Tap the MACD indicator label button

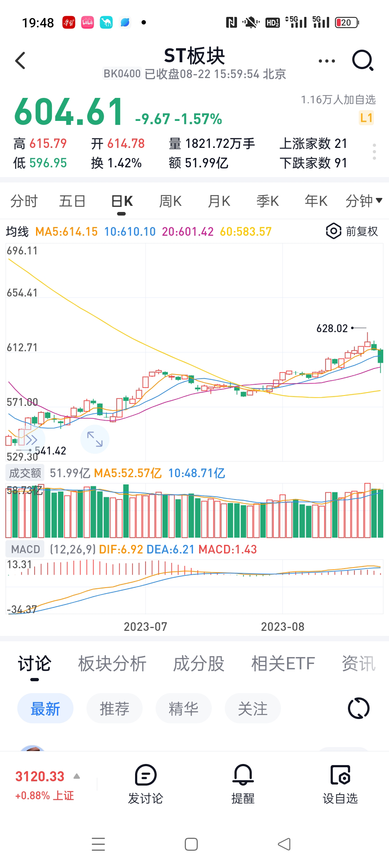click(x=25, y=549)
